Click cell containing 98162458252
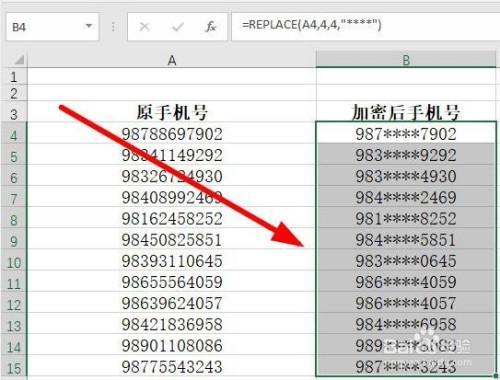The image size is (500, 380). click(172, 218)
